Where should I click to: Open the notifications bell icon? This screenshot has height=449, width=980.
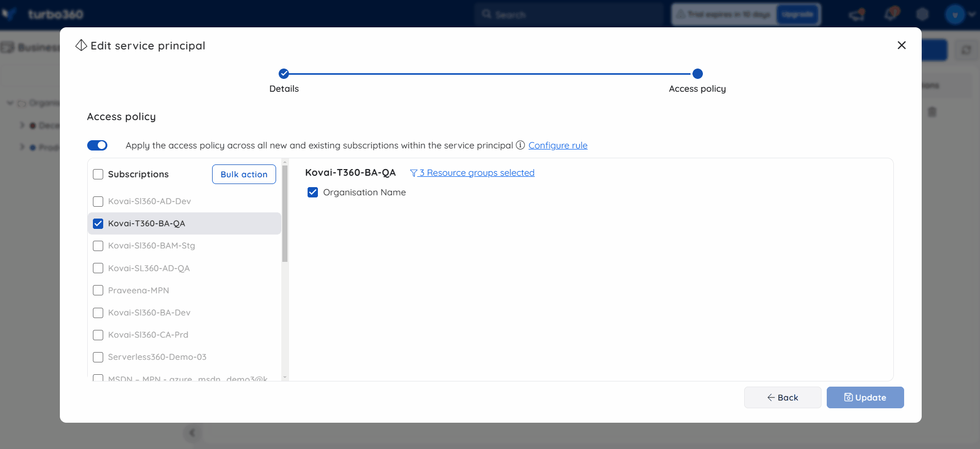click(x=891, y=14)
